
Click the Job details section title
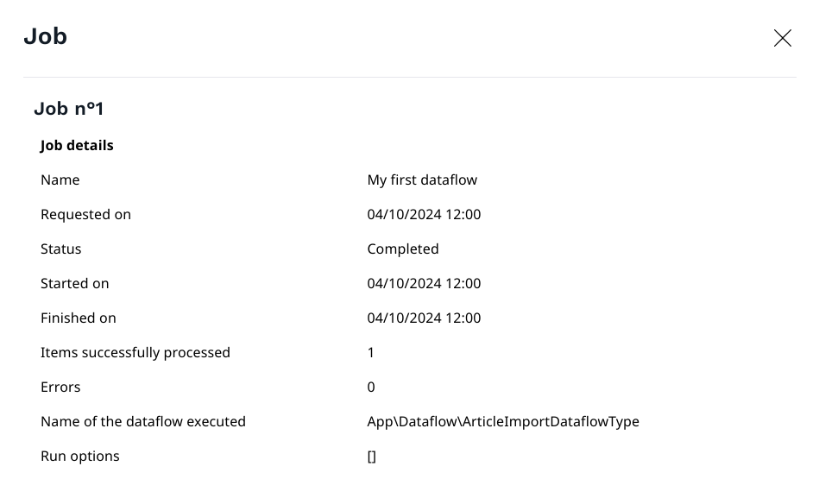(x=77, y=145)
